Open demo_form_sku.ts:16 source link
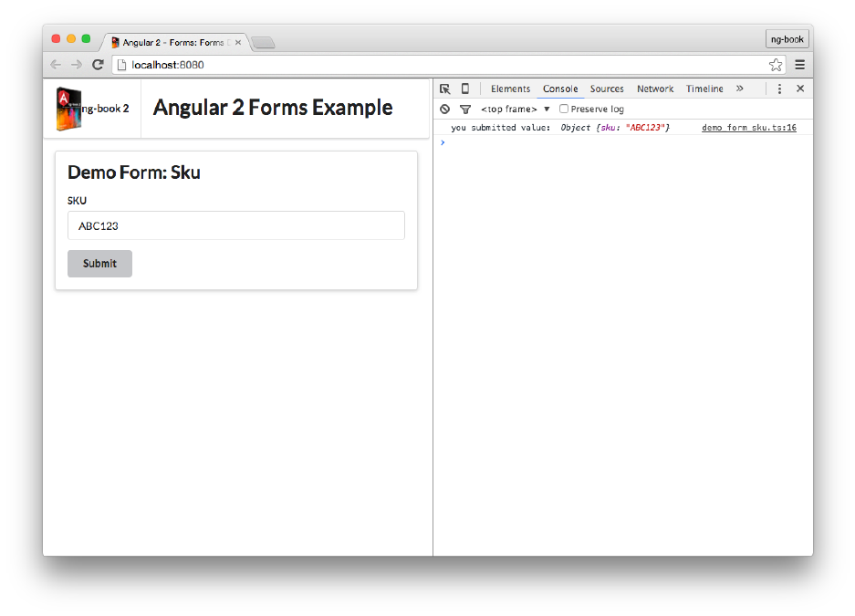Viewport: 855px width, 616px height. pyautogui.click(x=748, y=128)
